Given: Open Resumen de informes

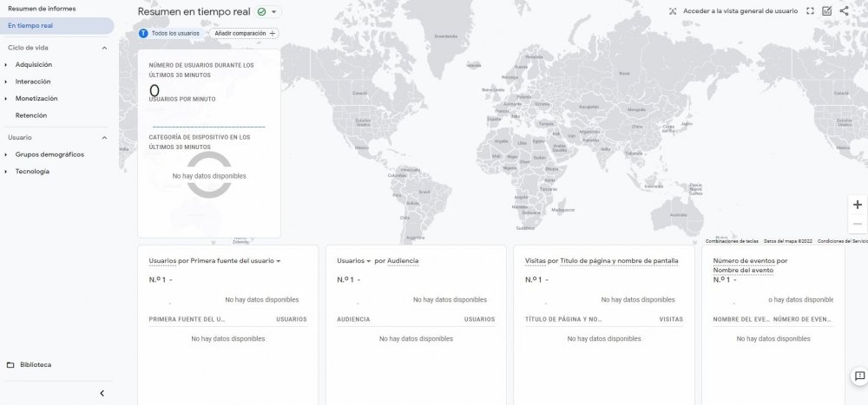Looking at the screenshot, I should (42, 9).
